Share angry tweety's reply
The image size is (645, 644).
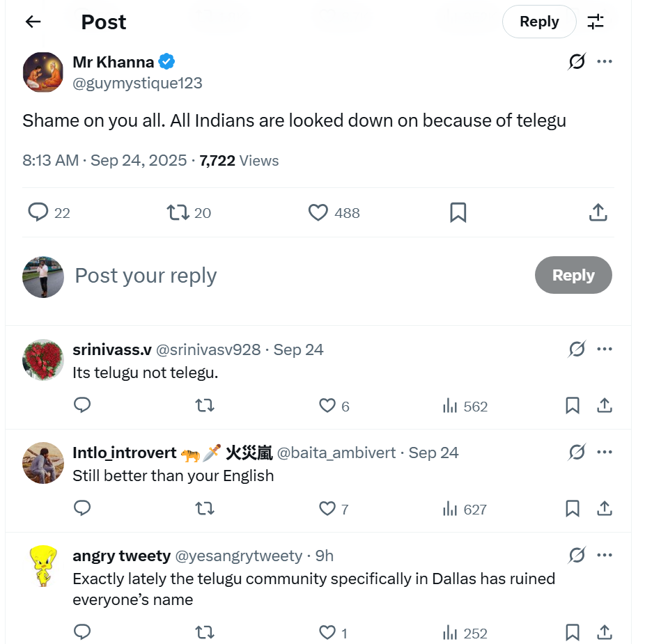point(605,632)
